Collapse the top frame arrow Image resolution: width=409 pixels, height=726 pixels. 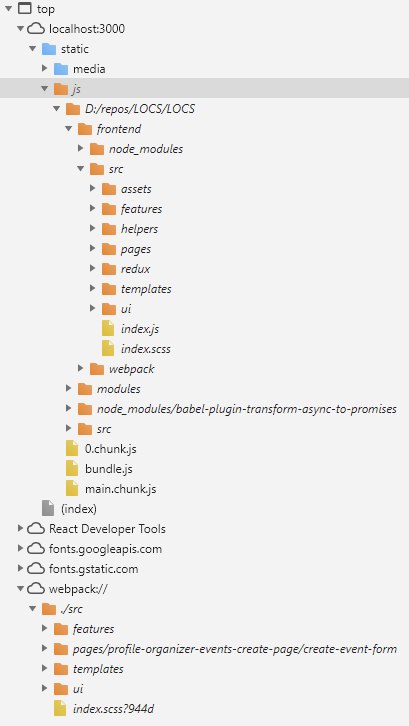(x=8, y=9)
